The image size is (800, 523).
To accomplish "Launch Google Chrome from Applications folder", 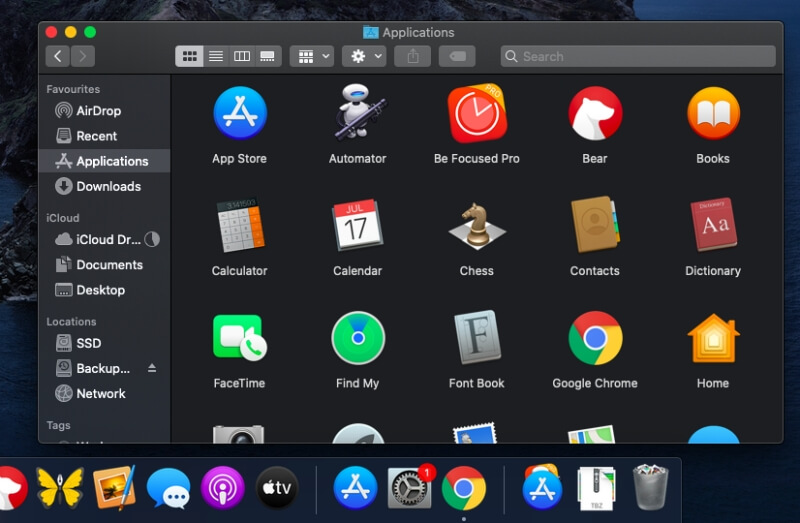I will click(594, 338).
